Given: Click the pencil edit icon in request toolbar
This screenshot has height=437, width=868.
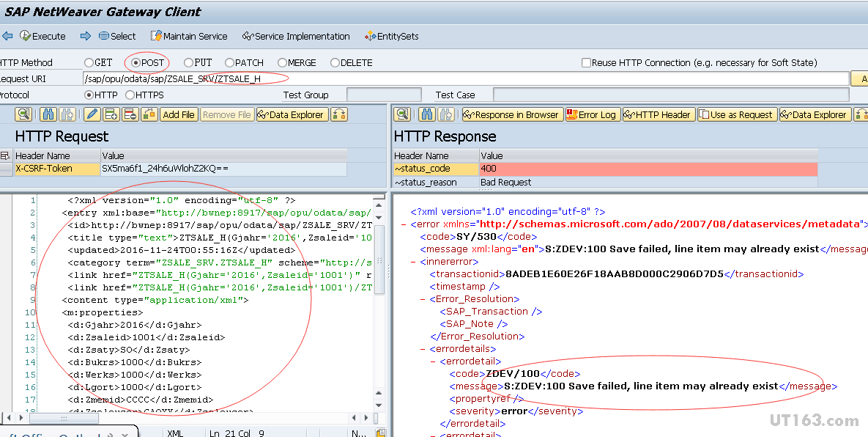Looking at the screenshot, I should (92, 114).
